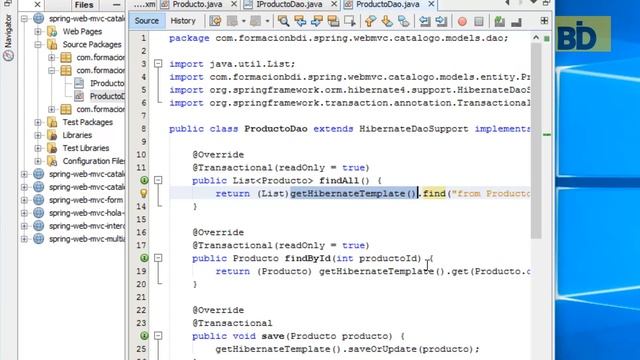Switch to the History view
Screen dimensions: 640x360
pos(183,21)
